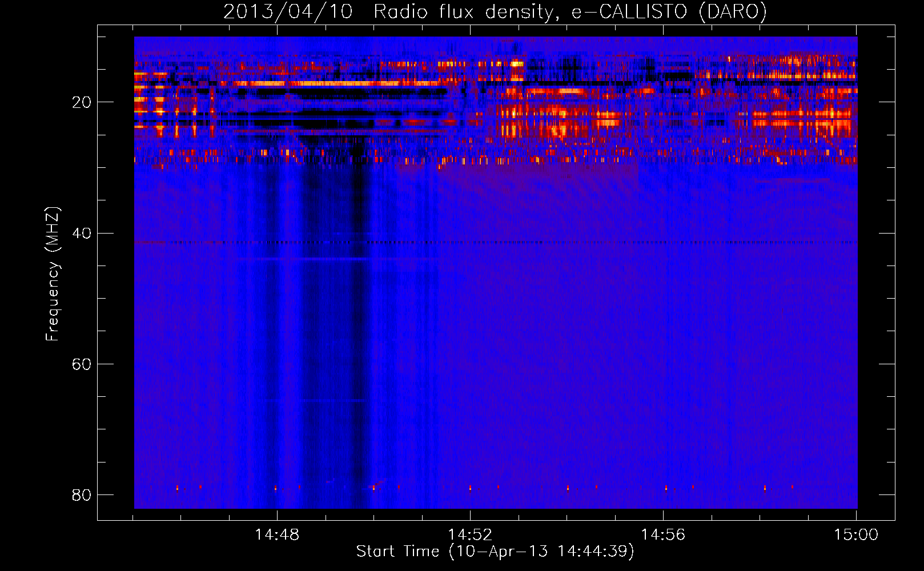Click the 14:48 time tick label
This screenshot has height=571, width=924.
pos(277,535)
